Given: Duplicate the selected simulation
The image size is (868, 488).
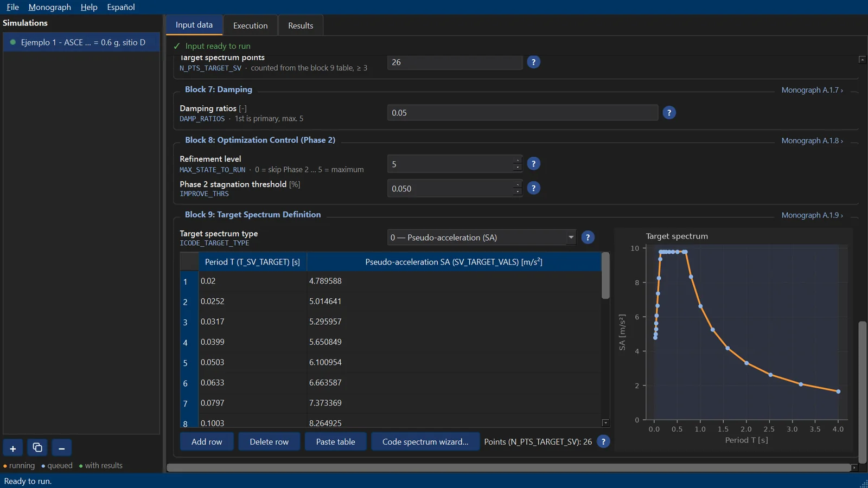Looking at the screenshot, I should pos(37,448).
